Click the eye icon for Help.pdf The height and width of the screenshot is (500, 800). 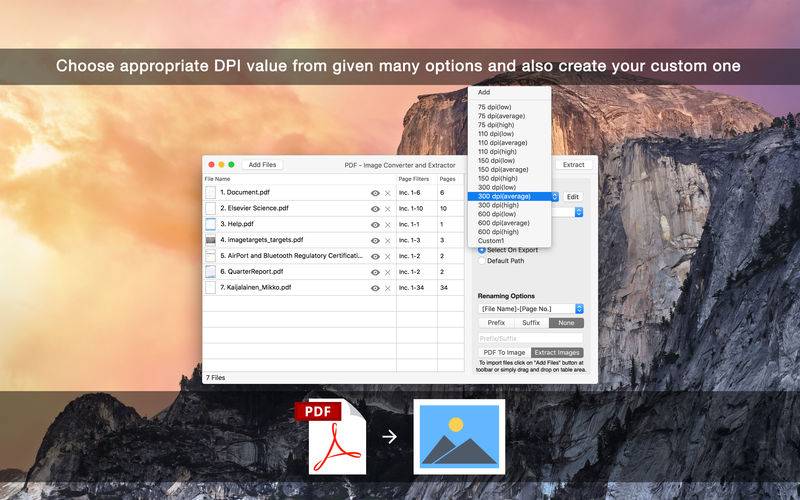[x=375, y=224]
